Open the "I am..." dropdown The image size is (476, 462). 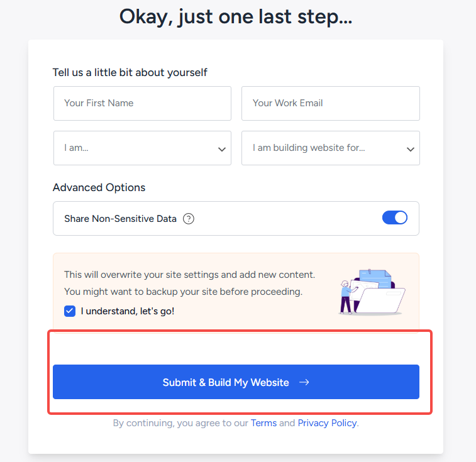click(x=142, y=148)
